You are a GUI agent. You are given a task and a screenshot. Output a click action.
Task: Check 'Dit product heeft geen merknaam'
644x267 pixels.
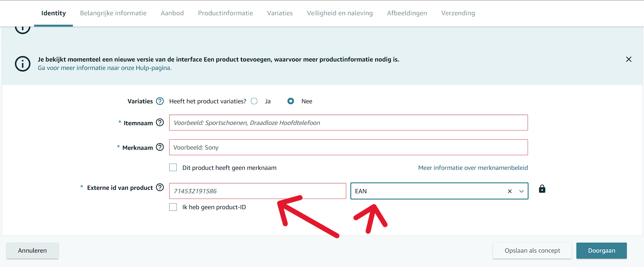pos(173,167)
